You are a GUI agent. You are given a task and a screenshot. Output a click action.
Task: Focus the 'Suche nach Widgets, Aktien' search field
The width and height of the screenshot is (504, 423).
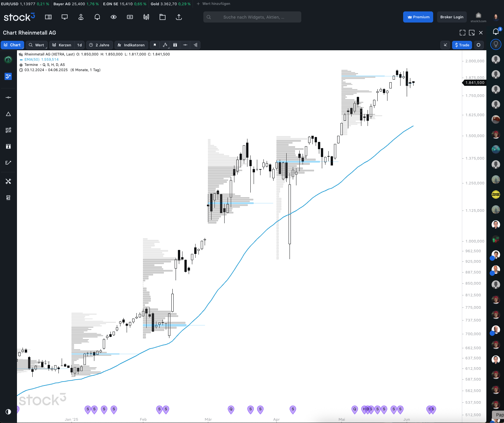pos(252,17)
